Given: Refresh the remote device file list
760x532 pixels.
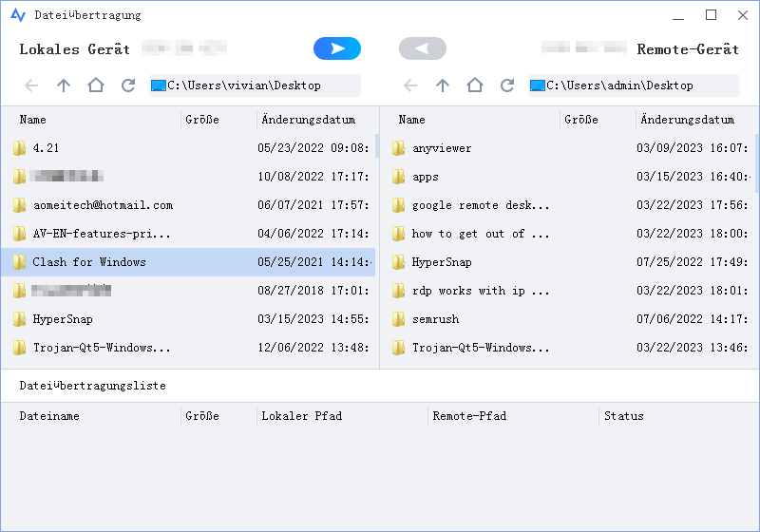Looking at the screenshot, I should click(x=506, y=85).
